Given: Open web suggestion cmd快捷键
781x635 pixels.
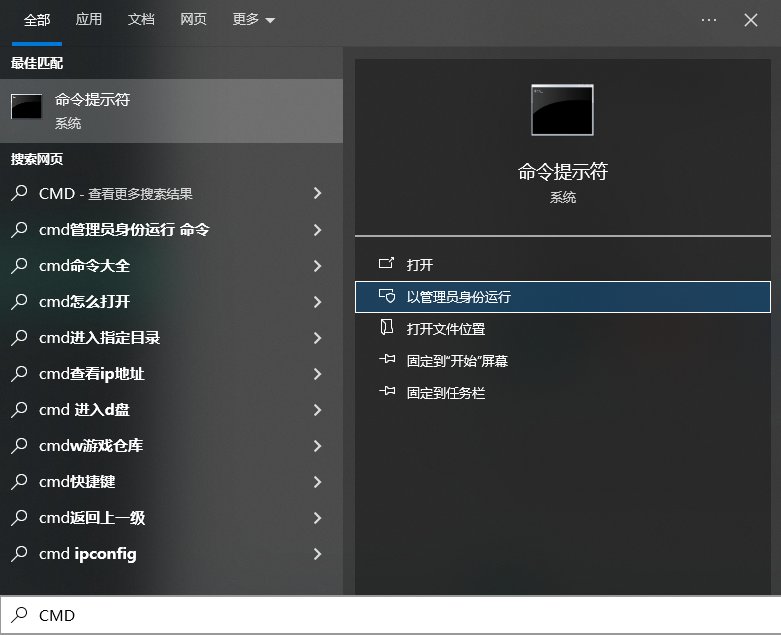Looking at the screenshot, I should pyautogui.click(x=77, y=482).
